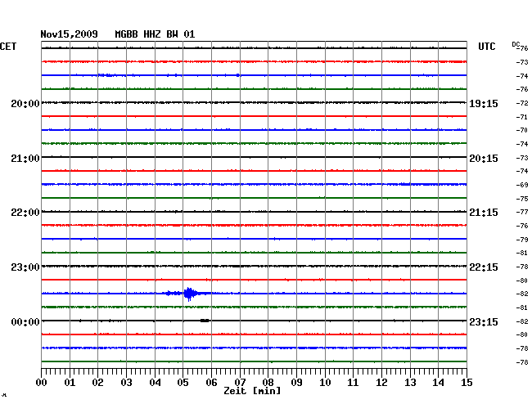Click the 20:15 UTC time label
The image size is (532, 404).
(x=484, y=159)
